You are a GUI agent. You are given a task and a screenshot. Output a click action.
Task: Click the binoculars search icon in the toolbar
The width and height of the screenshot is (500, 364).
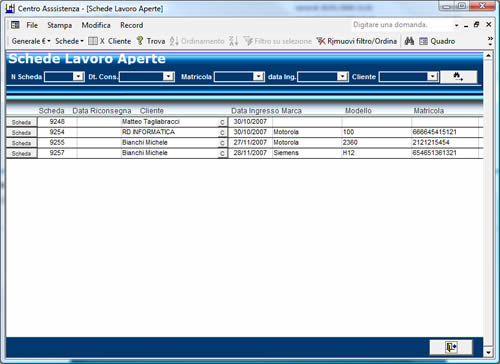click(x=409, y=41)
